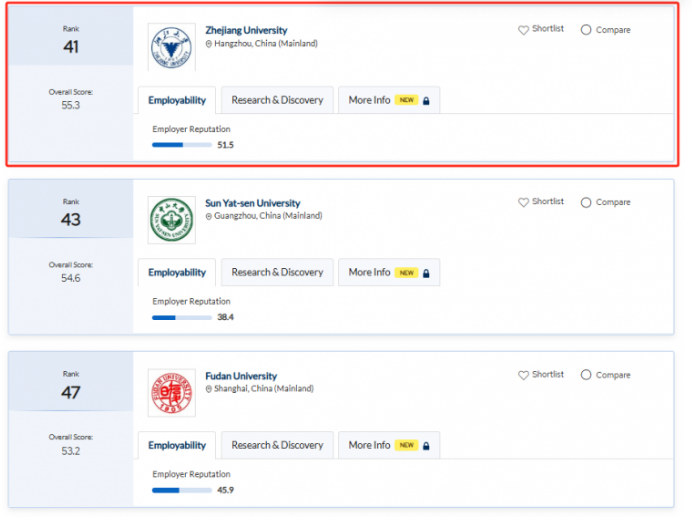Open More Info tab for Sun Yat-sen University

pyautogui.click(x=389, y=272)
